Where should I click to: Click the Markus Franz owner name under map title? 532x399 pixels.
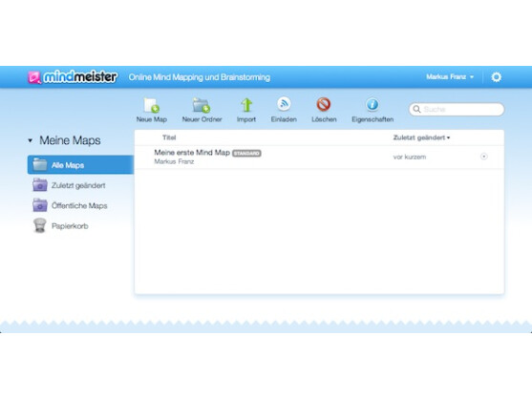tap(174, 161)
